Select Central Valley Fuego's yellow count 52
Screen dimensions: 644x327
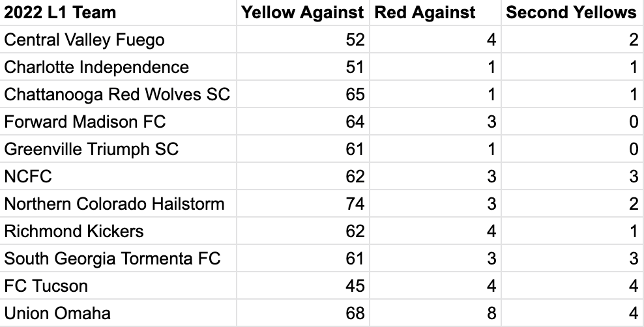[x=355, y=40]
